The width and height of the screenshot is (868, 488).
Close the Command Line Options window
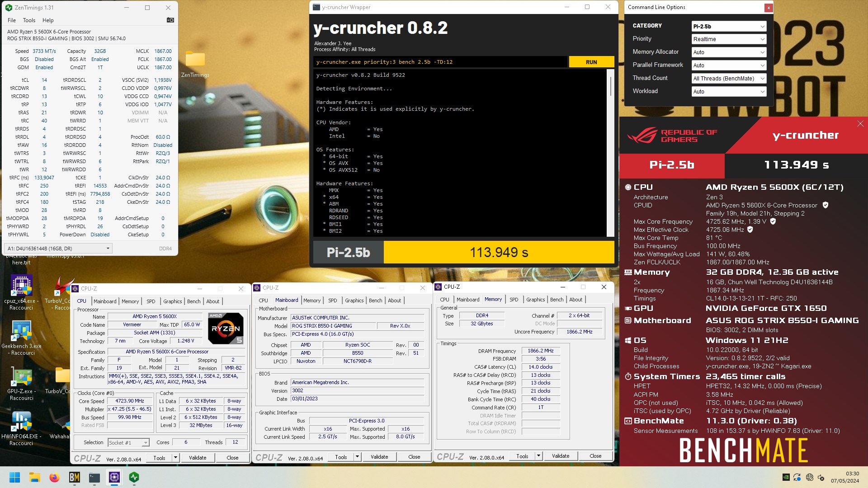coord(768,8)
